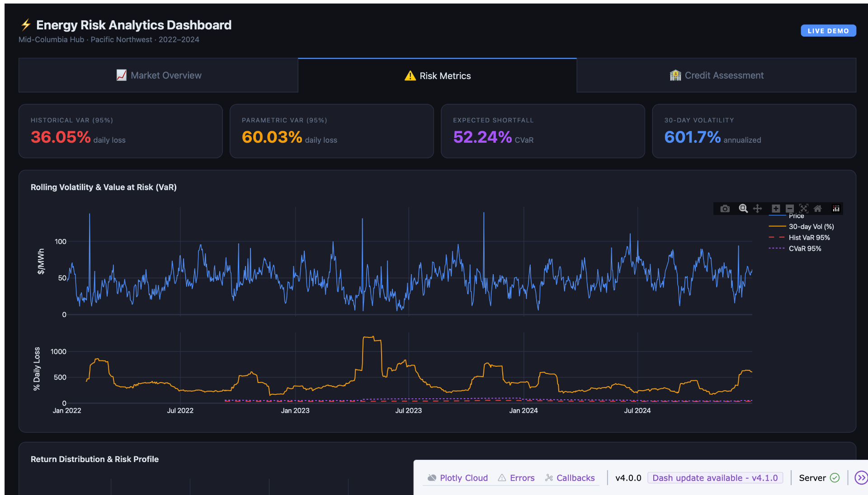The height and width of the screenshot is (495, 868).
Task: Select the Zoom tool on the chart
Action: click(x=743, y=209)
